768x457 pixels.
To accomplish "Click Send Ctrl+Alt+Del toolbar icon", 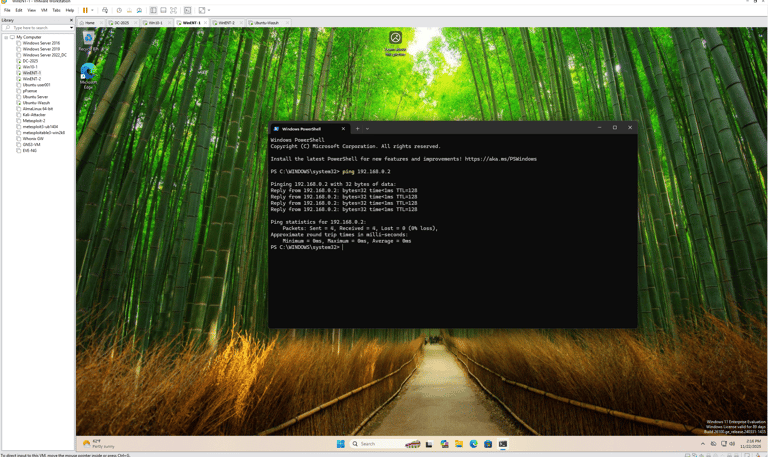I will click(x=105, y=10).
